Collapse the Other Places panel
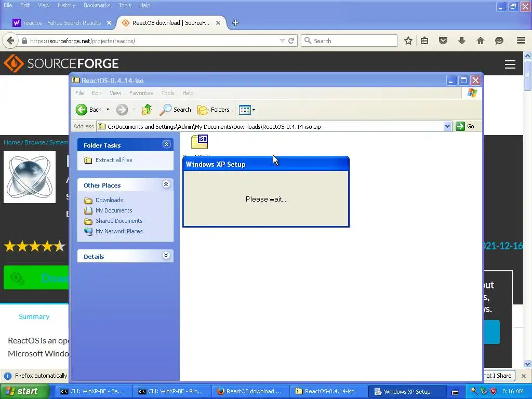Image resolution: width=532 pixels, height=399 pixels. 166,184
